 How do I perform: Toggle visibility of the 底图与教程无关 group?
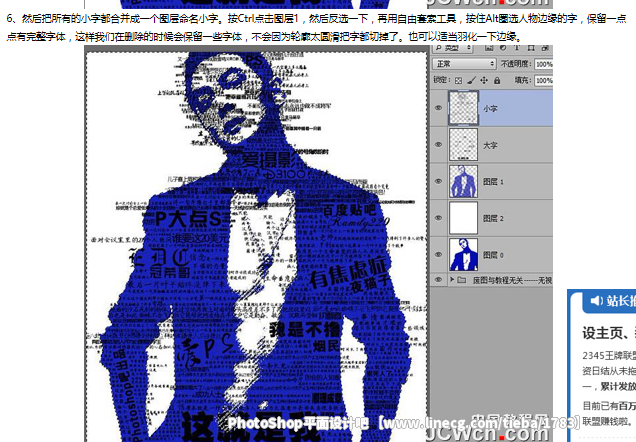click(438, 280)
